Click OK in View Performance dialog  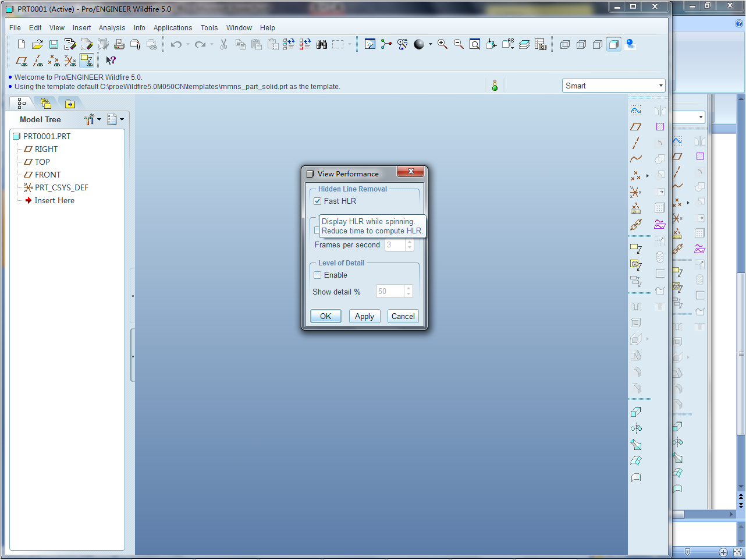[326, 316]
